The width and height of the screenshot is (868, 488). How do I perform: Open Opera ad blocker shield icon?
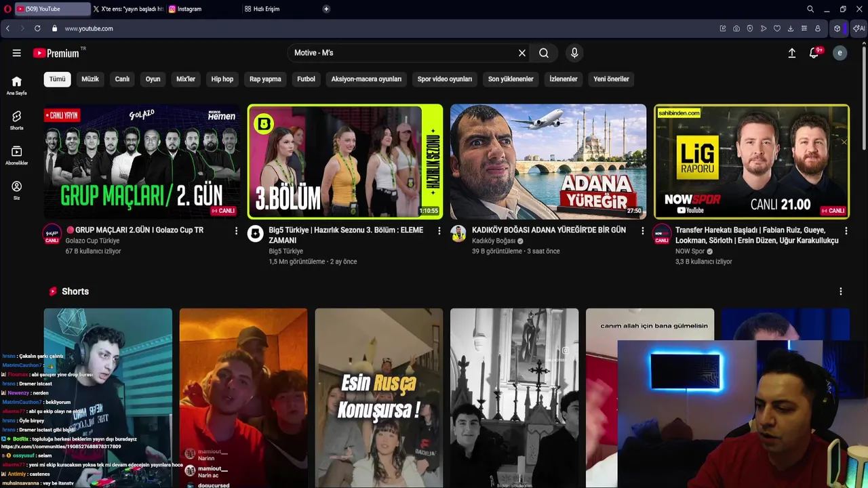pyautogui.click(x=750, y=28)
